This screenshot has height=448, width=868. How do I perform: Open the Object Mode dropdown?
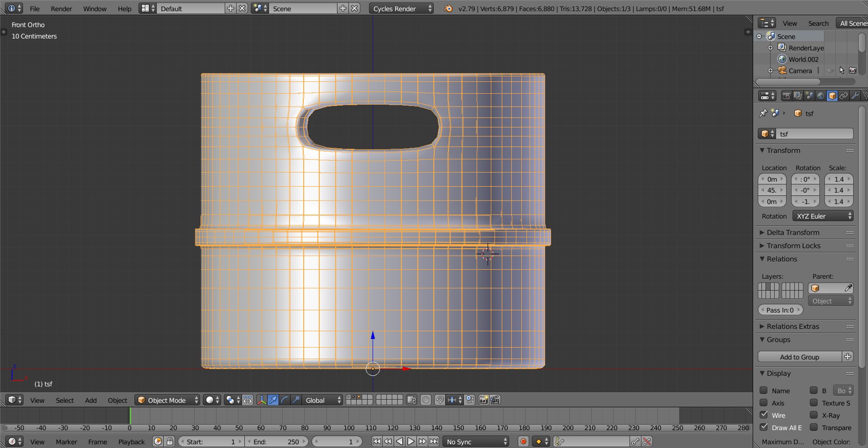(x=167, y=400)
